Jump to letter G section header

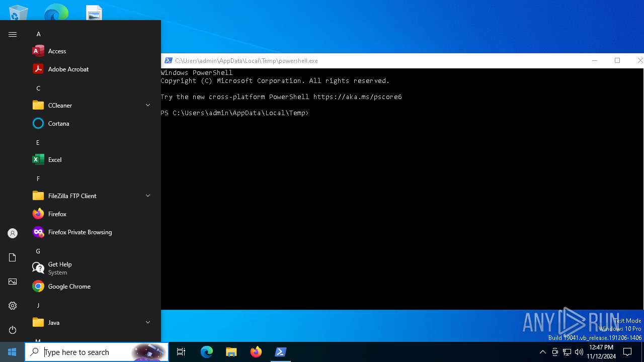38,251
